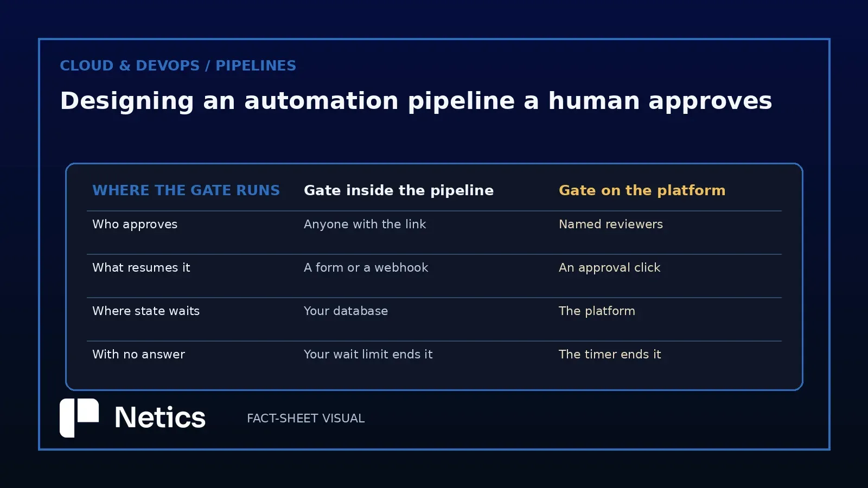This screenshot has height=488, width=868.
Task: Click the 'A form or a webhook' cell
Action: pos(366,267)
